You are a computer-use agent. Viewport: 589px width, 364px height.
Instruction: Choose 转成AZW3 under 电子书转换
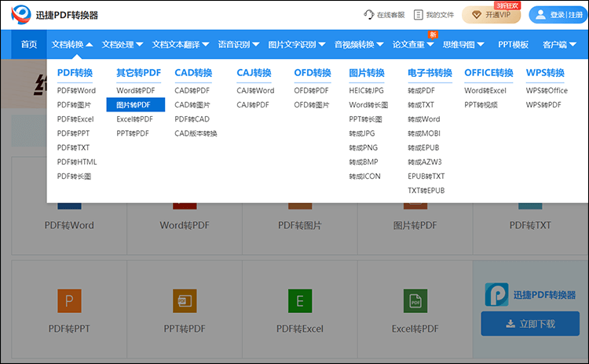point(425,162)
